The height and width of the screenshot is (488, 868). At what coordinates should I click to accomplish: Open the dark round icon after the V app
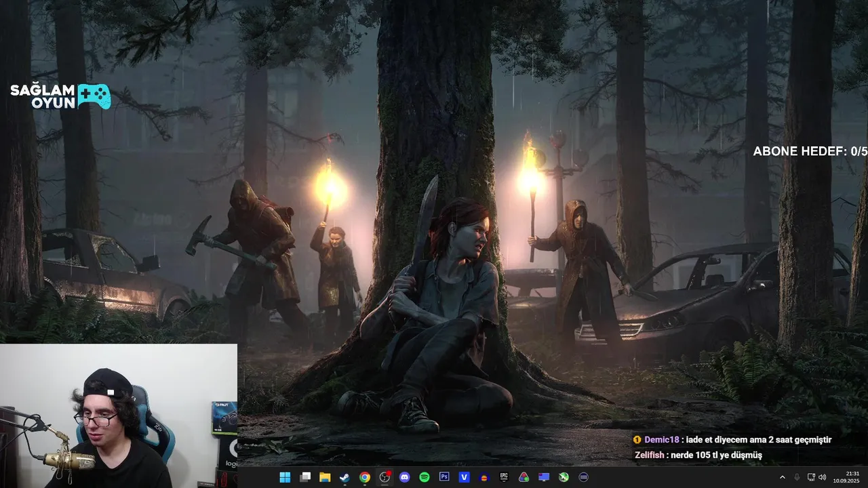point(484,477)
